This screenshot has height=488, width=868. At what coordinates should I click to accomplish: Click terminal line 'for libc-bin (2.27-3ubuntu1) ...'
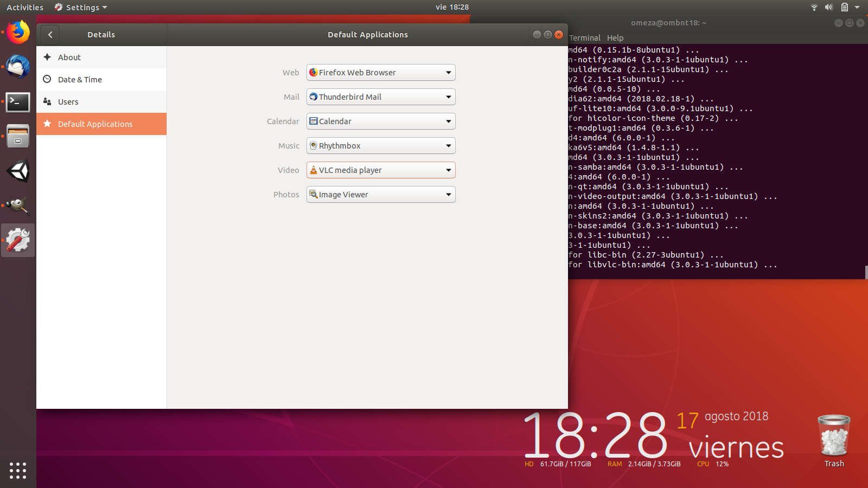pos(646,255)
